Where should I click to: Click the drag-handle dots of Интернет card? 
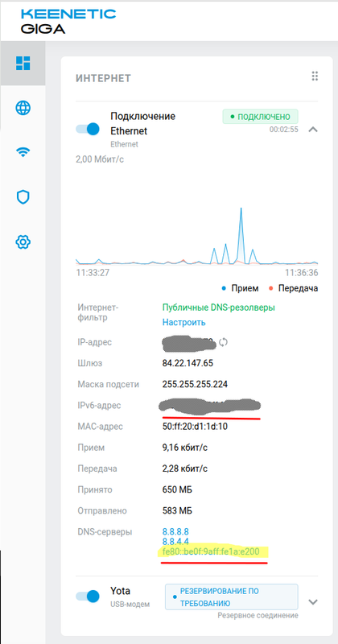coord(315,76)
